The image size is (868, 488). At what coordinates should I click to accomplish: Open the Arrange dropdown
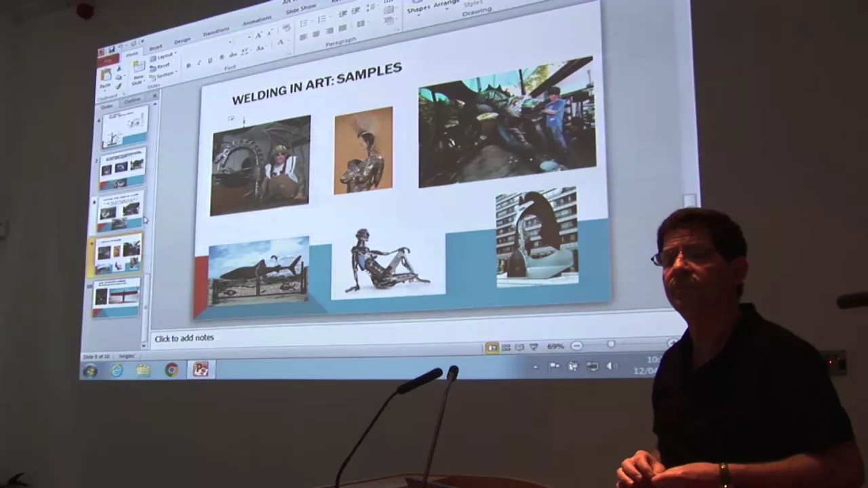[x=447, y=3]
